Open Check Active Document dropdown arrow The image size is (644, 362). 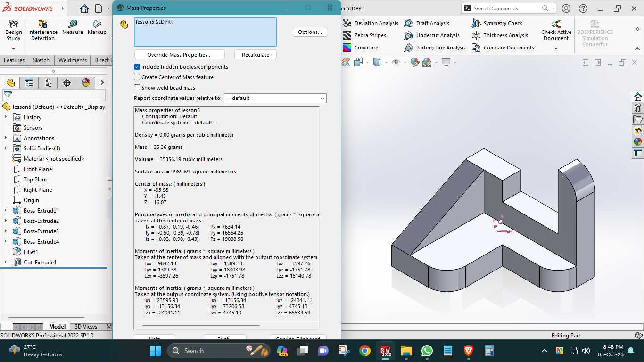(556, 49)
